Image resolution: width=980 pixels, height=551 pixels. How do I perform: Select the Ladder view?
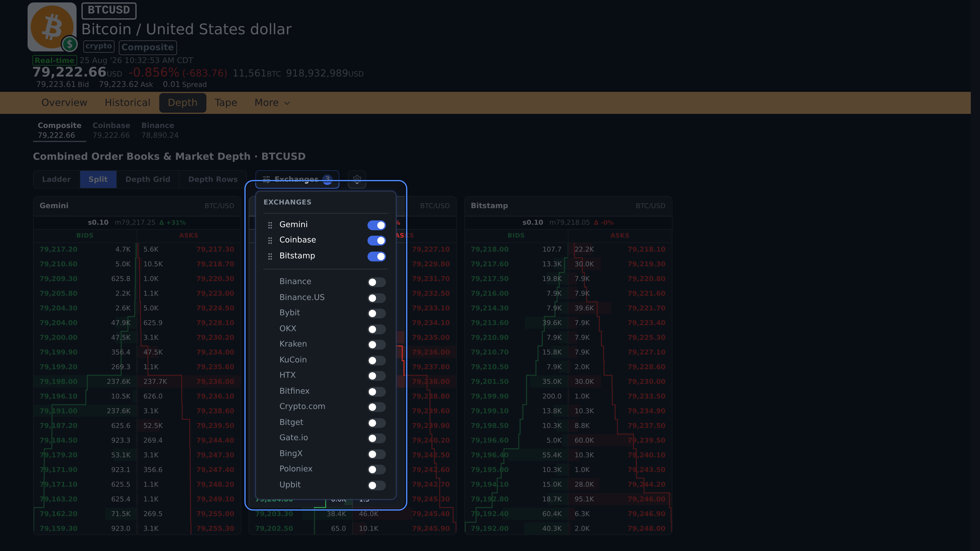click(56, 179)
